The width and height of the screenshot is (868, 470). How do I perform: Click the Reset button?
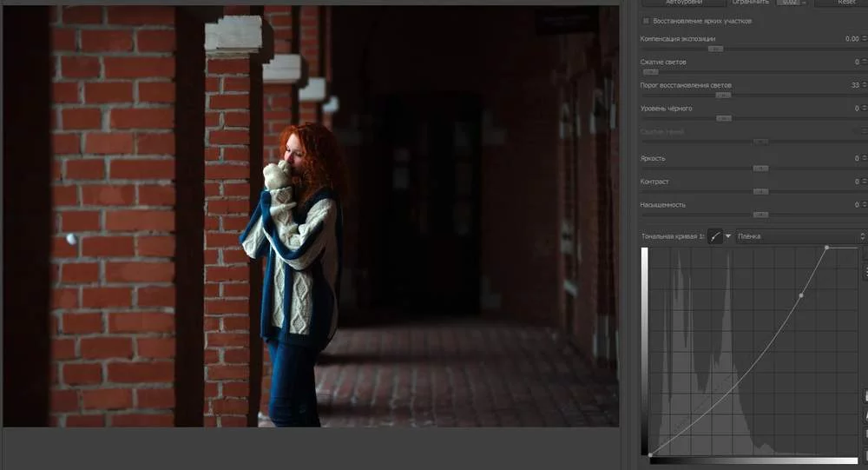coord(845,3)
